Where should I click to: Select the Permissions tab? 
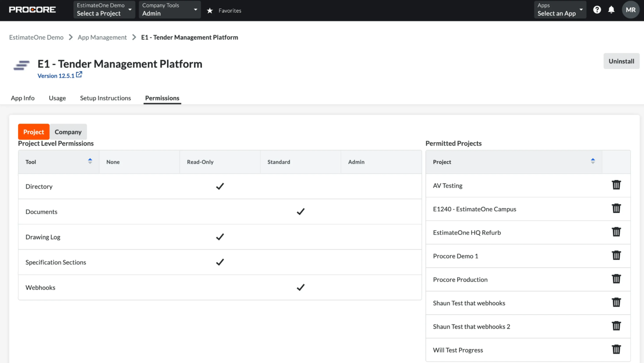click(162, 98)
